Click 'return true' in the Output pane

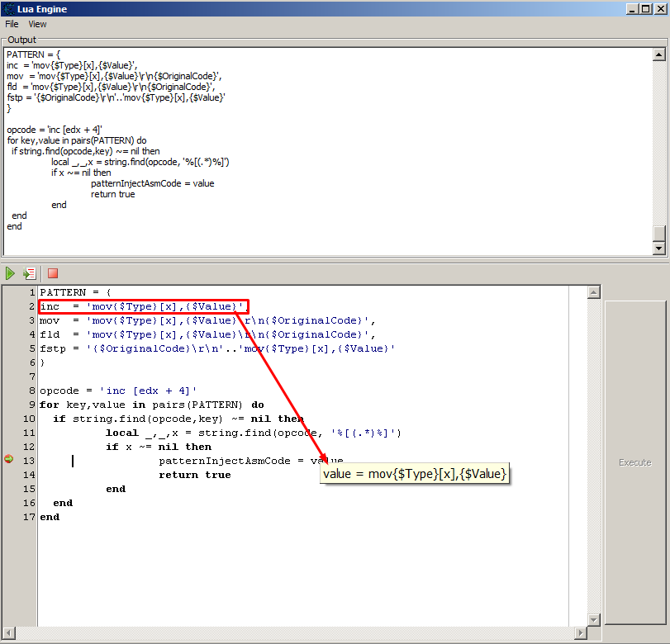[x=113, y=194]
